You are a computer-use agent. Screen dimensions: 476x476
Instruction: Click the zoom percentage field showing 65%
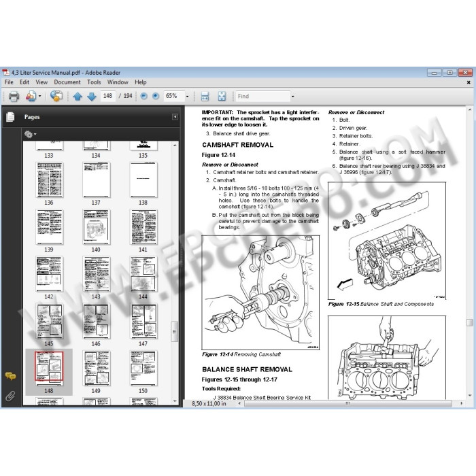(174, 96)
